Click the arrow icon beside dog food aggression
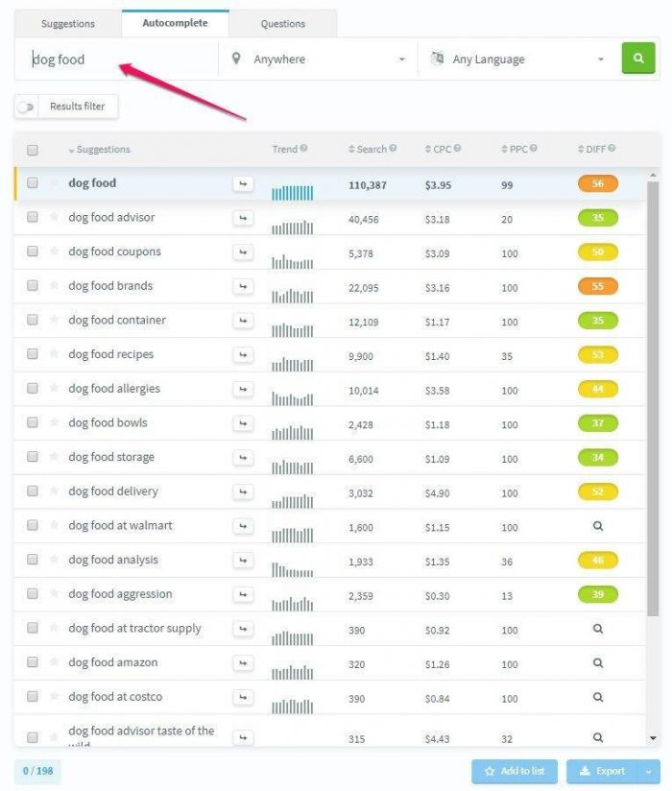Image resolution: width=672 pixels, height=791 pixels. [243, 595]
